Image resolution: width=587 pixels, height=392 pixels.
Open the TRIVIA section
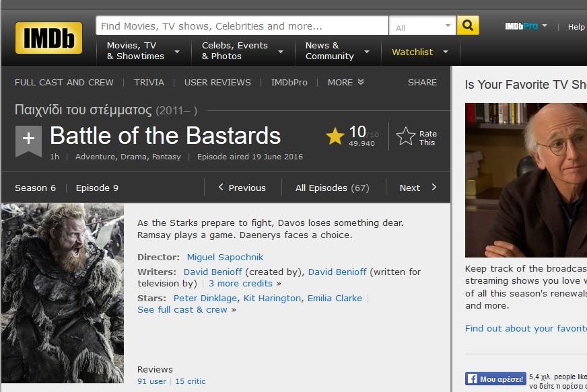(149, 82)
